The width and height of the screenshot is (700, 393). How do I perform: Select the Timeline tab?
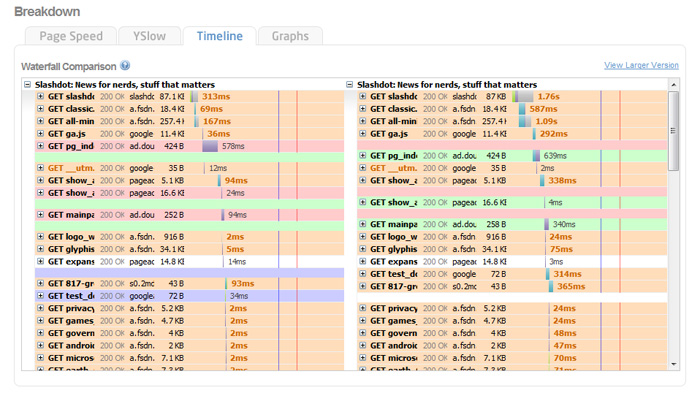click(220, 36)
